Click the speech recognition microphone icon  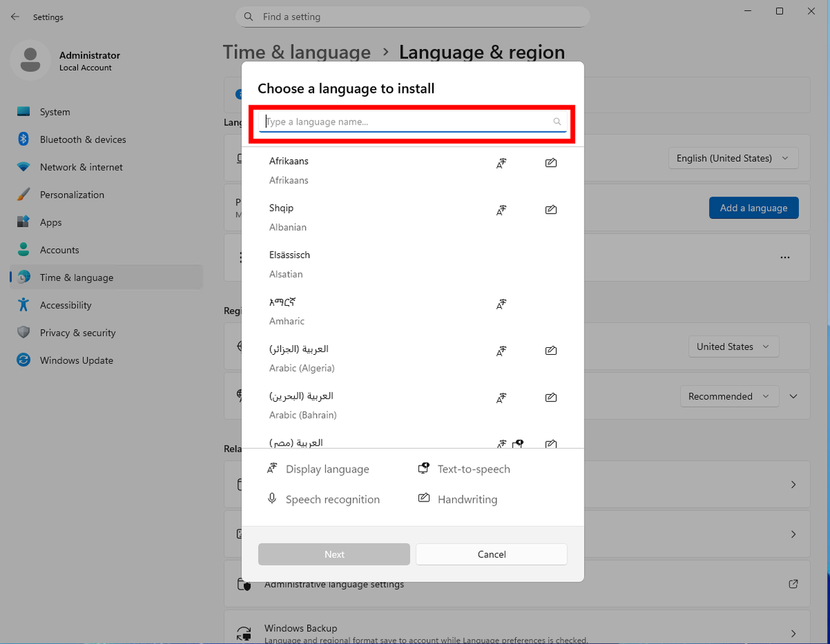pos(272,499)
